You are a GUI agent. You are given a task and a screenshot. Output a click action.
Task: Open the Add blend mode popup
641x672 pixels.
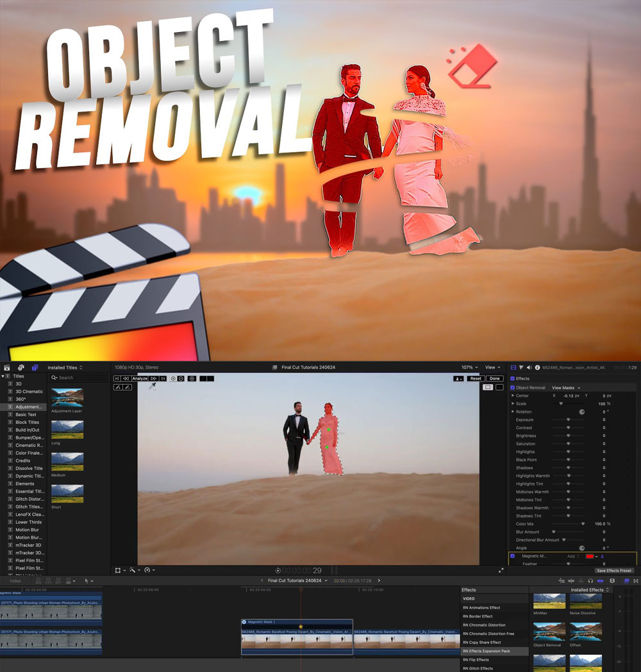coord(573,557)
